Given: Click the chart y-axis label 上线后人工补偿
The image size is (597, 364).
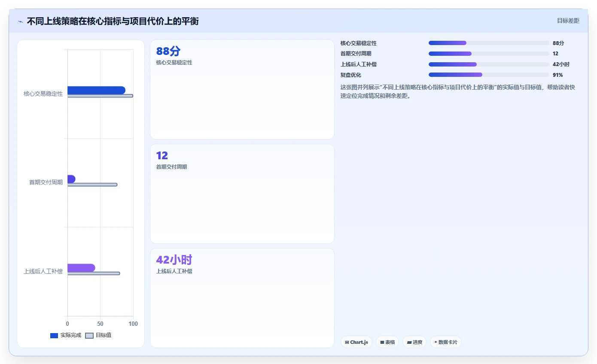Looking at the screenshot, I should click(x=43, y=271).
